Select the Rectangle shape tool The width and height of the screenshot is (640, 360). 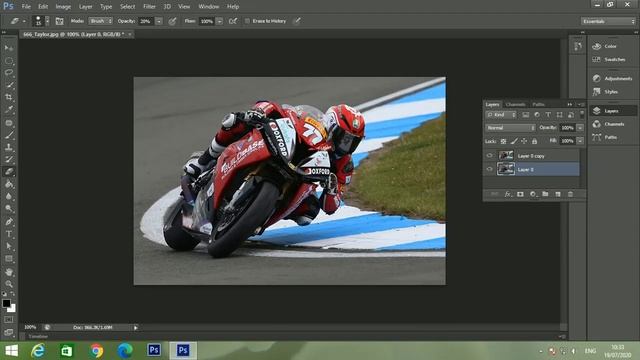pos(9,259)
